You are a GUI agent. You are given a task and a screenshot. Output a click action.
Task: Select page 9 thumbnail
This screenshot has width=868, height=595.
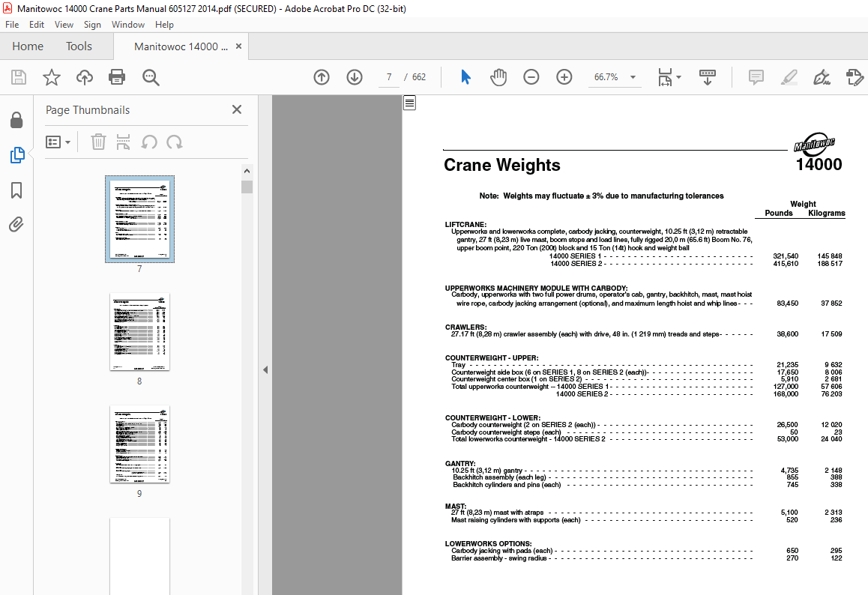pos(139,444)
